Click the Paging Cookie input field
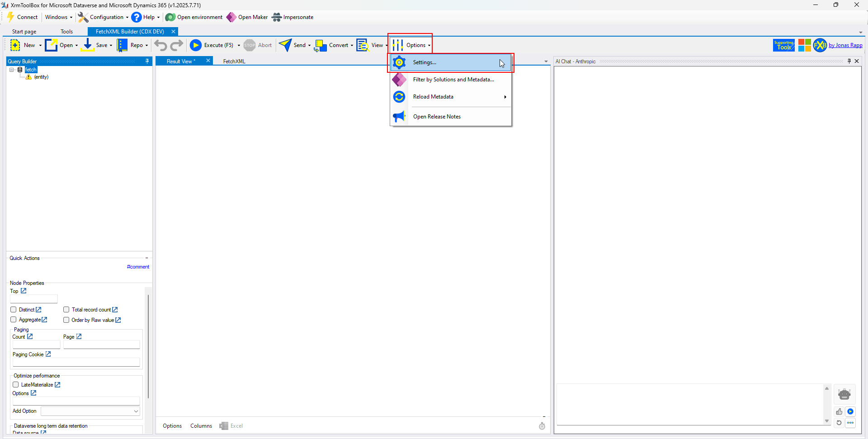The image size is (868, 439). click(x=76, y=362)
